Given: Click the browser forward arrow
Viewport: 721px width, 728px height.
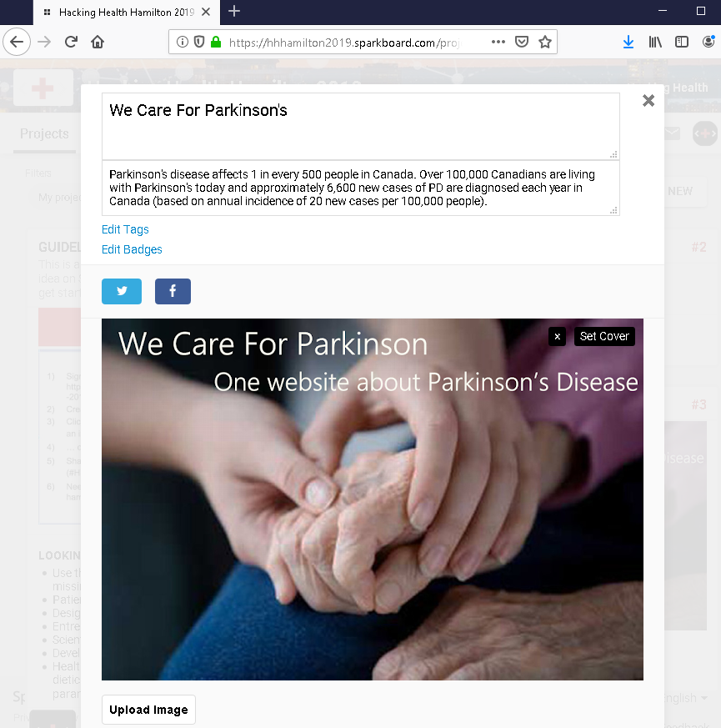Looking at the screenshot, I should pyautogui.click(x=44, y=43).
